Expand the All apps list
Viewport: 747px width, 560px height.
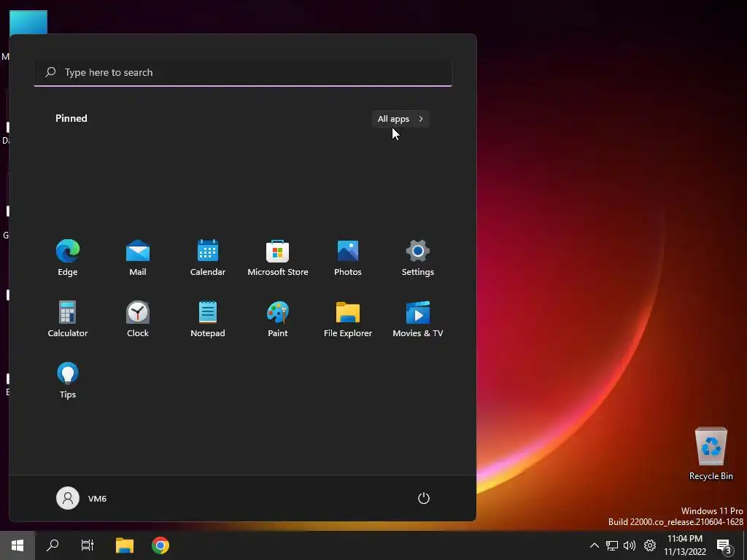coord(400,119)
